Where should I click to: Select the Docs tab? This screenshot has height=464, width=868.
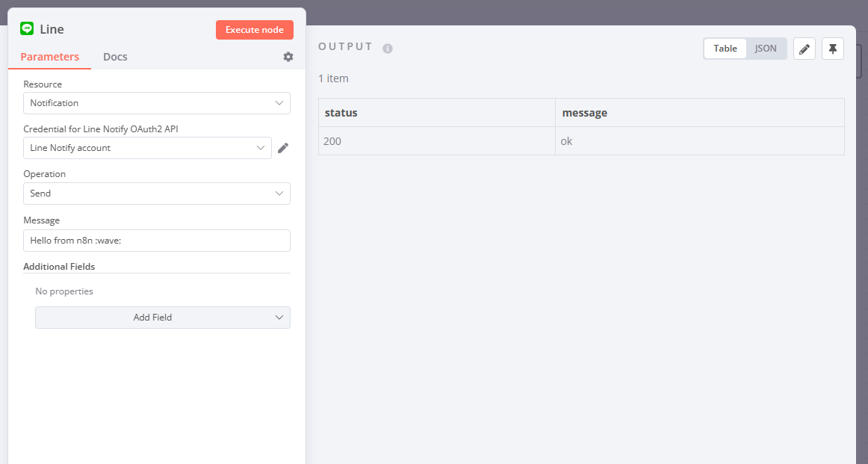[115, 57]
